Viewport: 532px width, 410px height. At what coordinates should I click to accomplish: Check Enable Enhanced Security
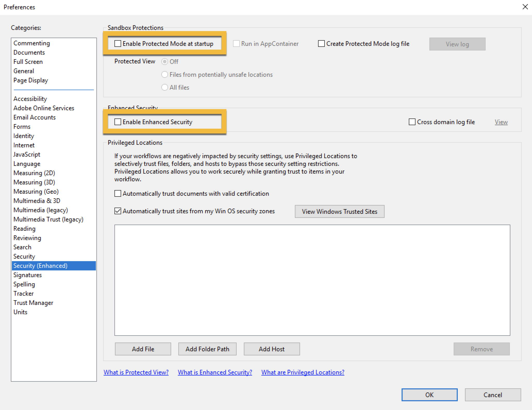[118, 122]
